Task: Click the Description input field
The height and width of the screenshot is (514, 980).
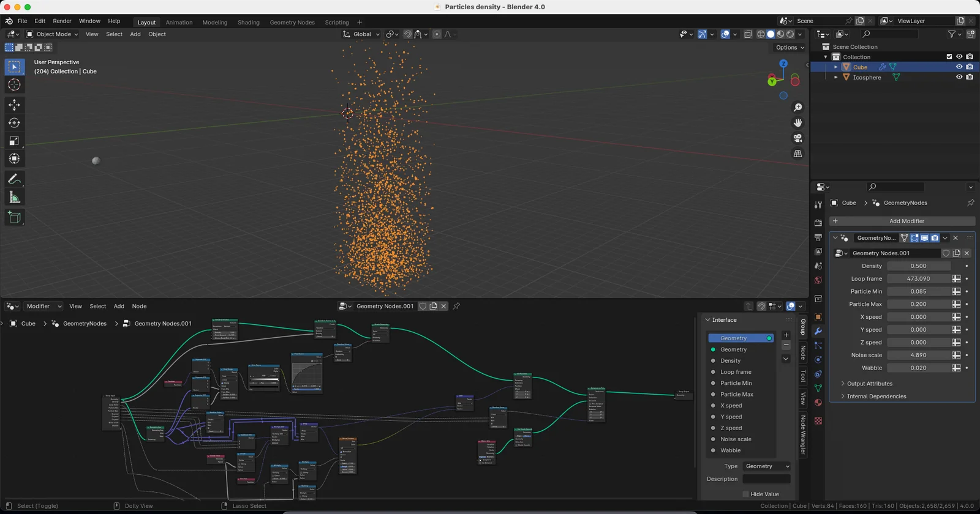Action: [x=766, y=479]
